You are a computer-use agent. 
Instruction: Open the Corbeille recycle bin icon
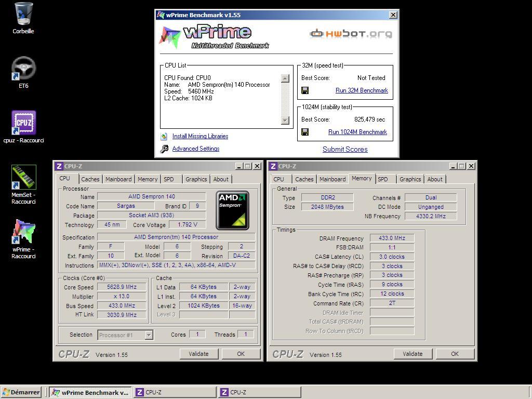(x=23, y=18)
